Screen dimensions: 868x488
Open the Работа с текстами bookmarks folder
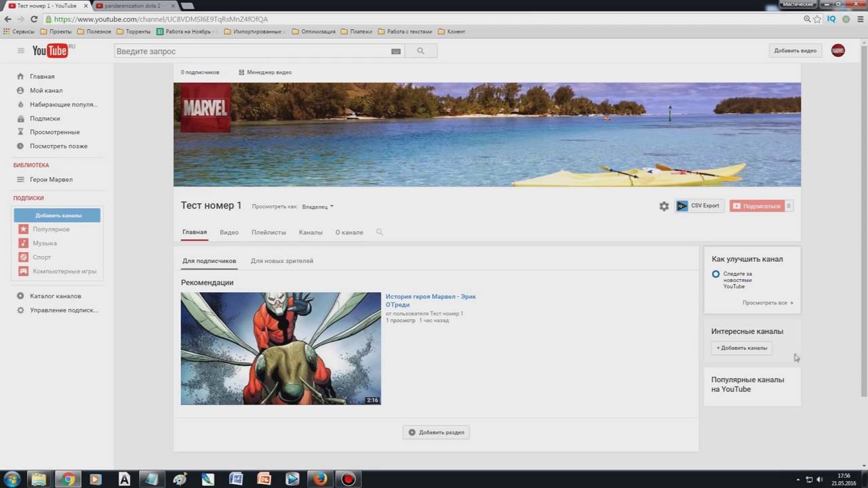pos(406,32)
